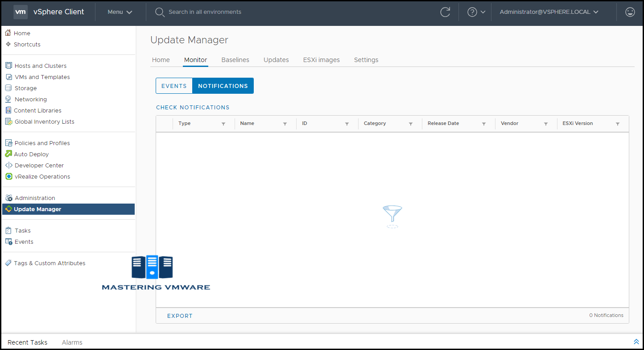Click the Update Manager diamond icon
644x350 pixels.
(8, 209)
